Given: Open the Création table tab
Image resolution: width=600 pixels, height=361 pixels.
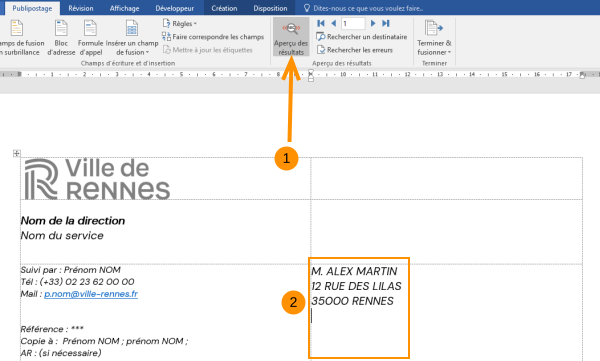Looking at the screenshot, I should (224, 8).
